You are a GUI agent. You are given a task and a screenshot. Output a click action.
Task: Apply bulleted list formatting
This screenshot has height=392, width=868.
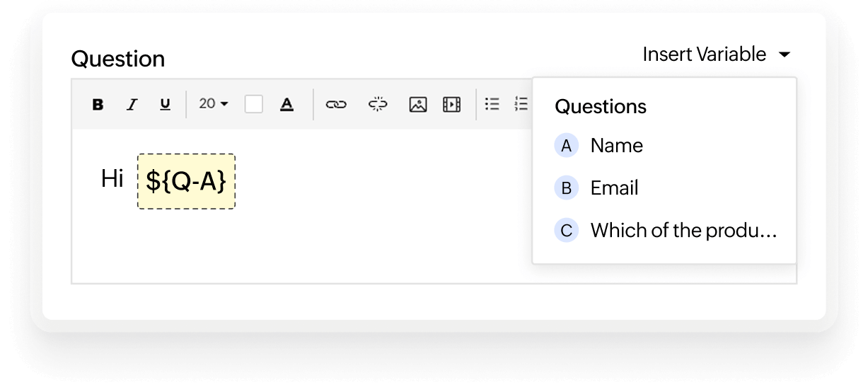pyautogui.click(x=492, y=105)
